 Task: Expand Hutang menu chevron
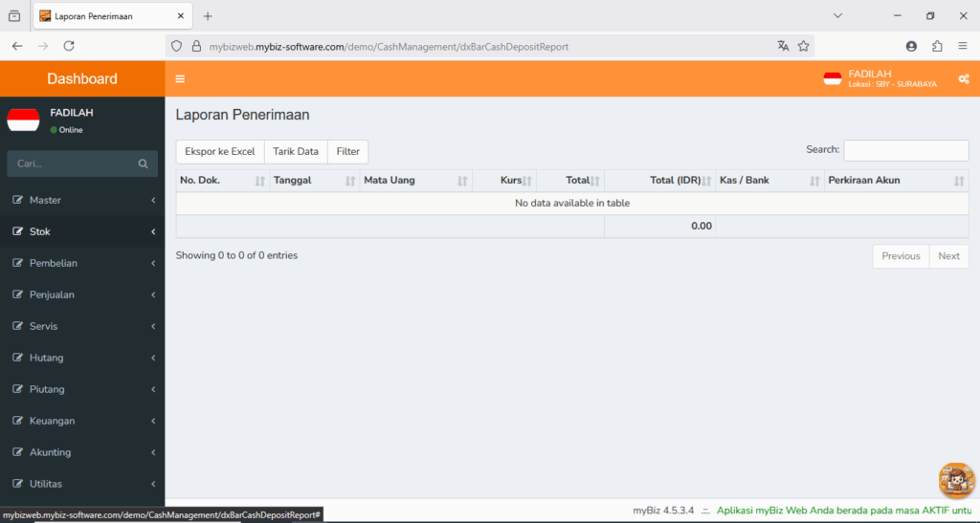(153, 358)
